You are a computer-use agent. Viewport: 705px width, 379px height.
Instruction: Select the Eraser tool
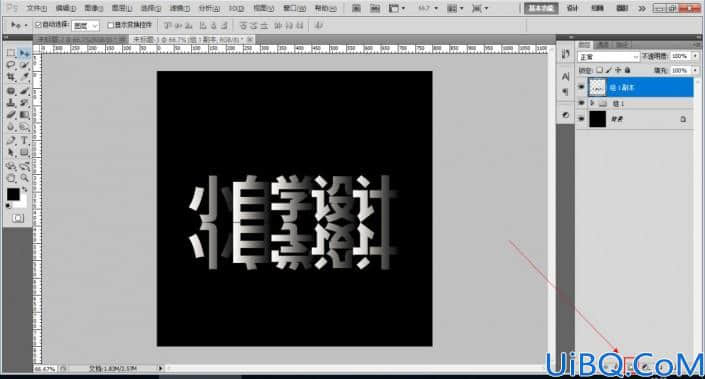[11, 115]
